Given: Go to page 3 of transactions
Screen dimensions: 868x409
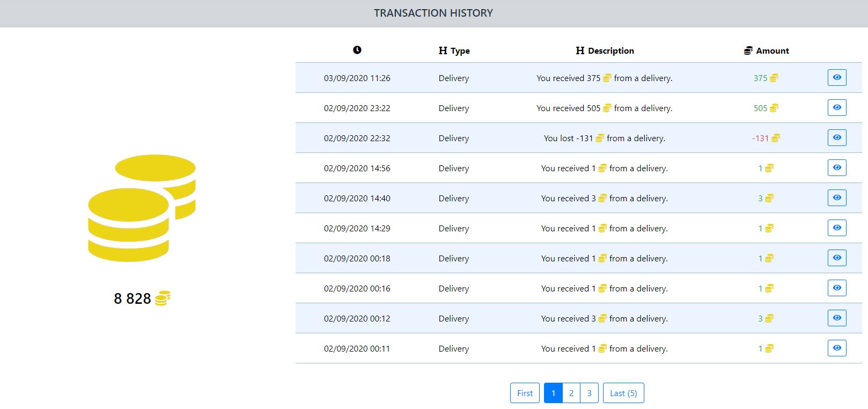Looking at the screenshot, I should click(x=589, y=393).
